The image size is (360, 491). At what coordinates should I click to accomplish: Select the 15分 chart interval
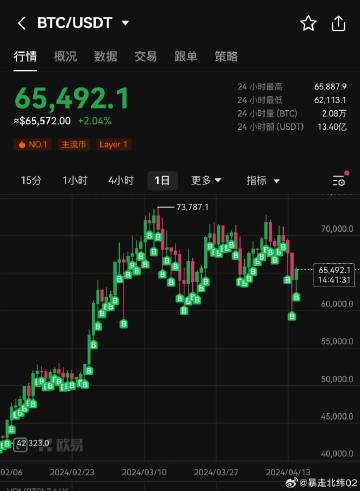click(x=31, y=181)
